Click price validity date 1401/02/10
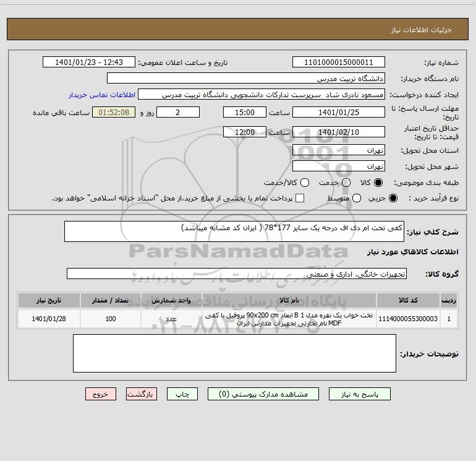This screenshot has width=476, height=461. pos(339,132)
